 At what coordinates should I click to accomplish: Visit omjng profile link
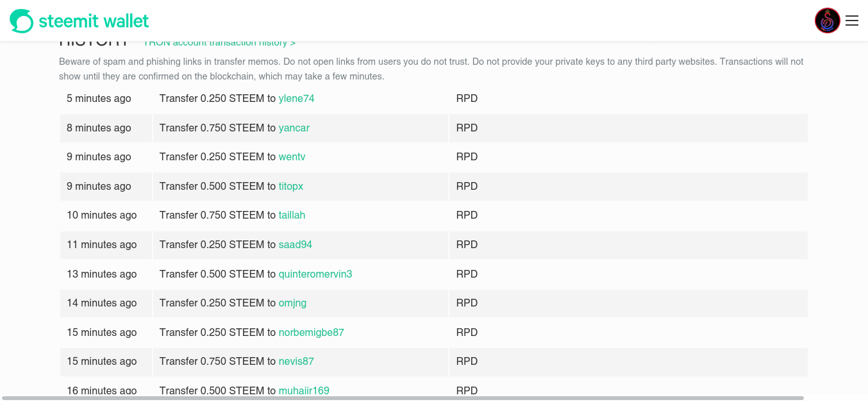point(292,303)
